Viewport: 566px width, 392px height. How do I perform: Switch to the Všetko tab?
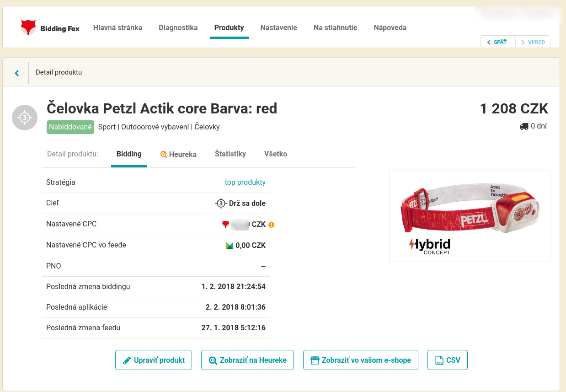[x=276, y=154]
